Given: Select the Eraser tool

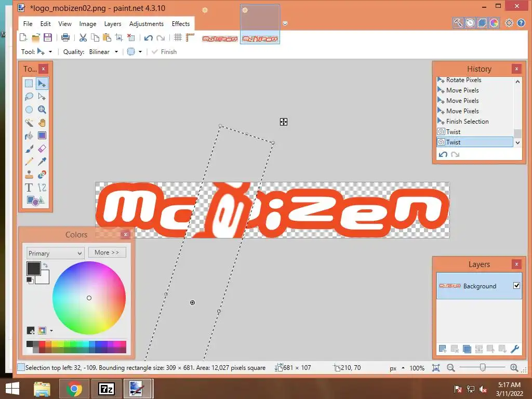Looking at the screenshot, I should (42, 149).
